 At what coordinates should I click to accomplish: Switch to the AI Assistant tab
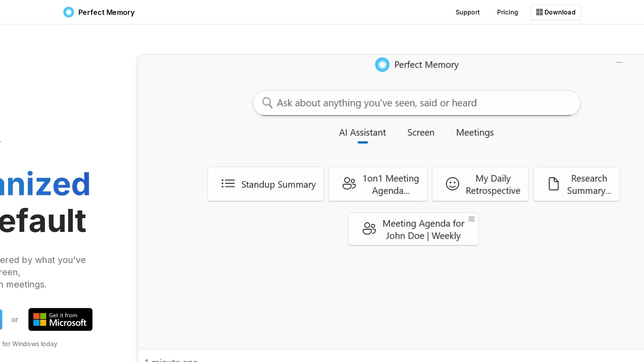point(362,133)
